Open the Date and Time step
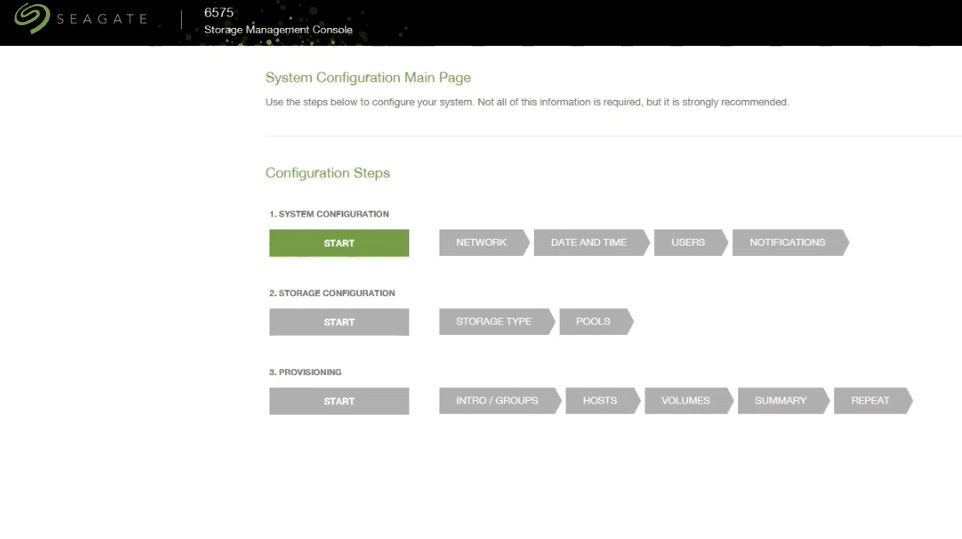This screenshot has width=962, height=539. 591,242
